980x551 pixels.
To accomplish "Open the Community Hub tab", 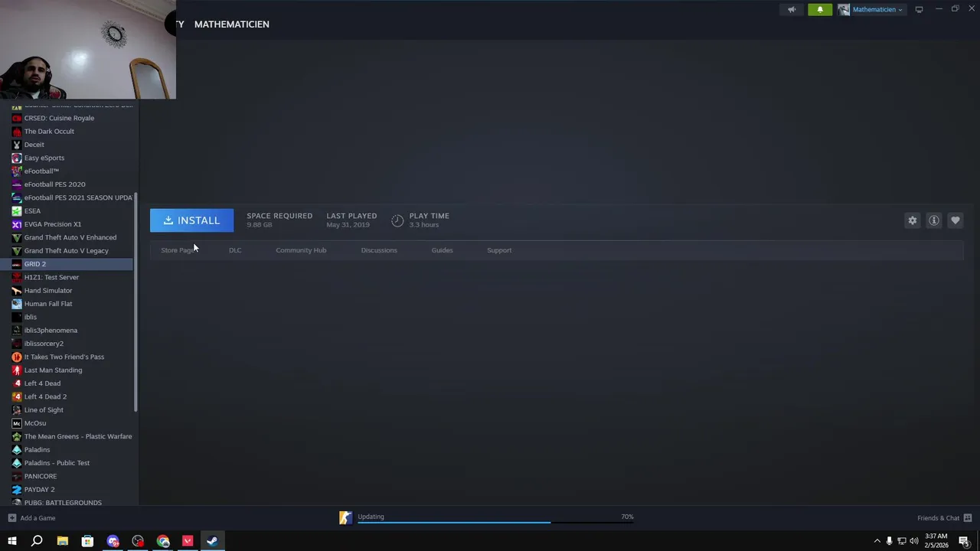I will (x=301, y=250).
